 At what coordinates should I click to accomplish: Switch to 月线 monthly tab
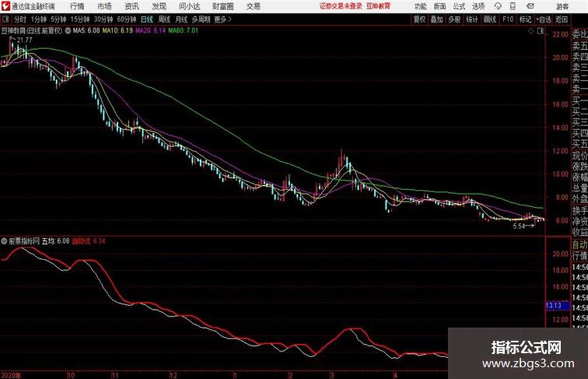tap(182, 19)
